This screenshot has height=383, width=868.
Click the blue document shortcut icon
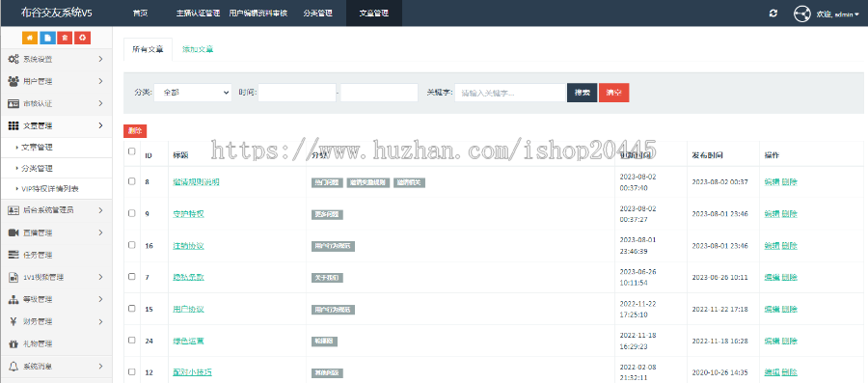click(47, 38)
